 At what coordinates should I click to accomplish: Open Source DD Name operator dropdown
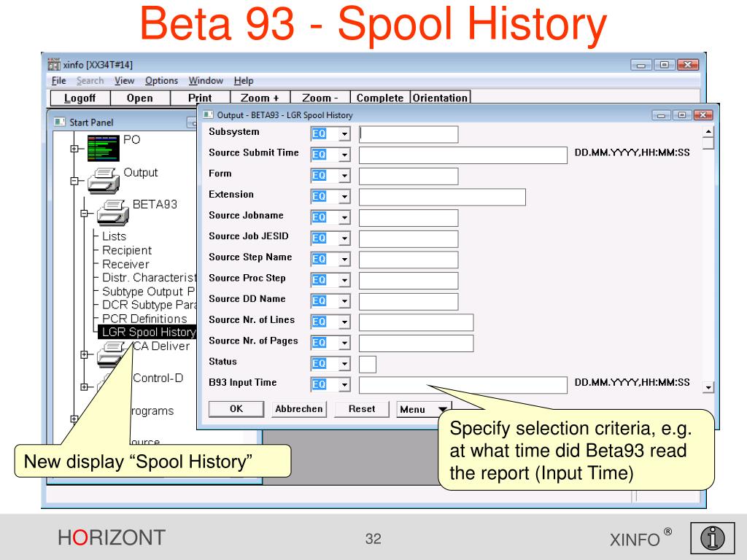344,301
